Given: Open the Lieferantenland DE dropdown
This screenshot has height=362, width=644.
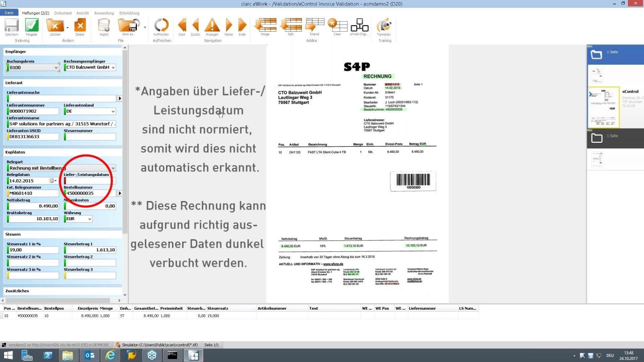Looking at the screenshot, I should coord(113,112).
